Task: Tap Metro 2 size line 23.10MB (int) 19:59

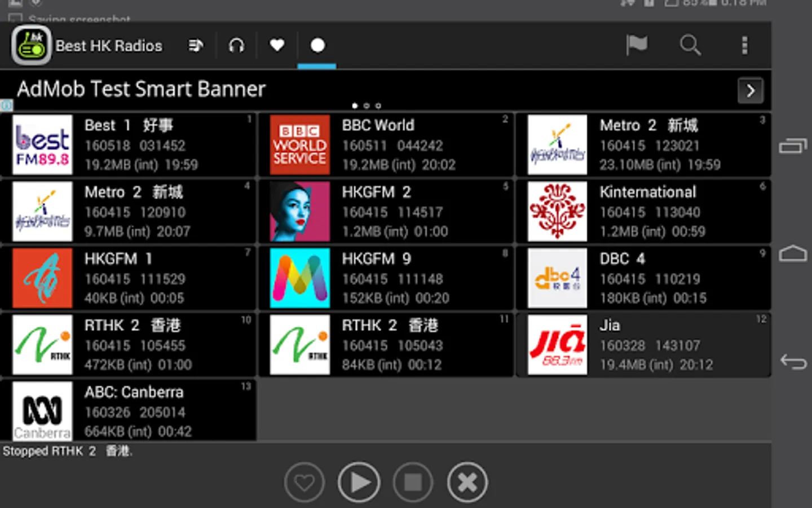Action: coord(660,165)
